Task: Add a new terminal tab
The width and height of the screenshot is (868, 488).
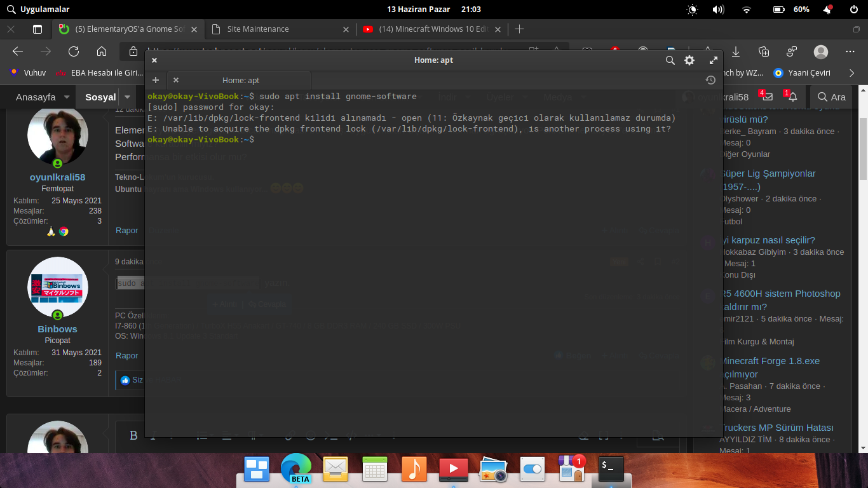Action: pyautogui.click(x=156, y=80)
